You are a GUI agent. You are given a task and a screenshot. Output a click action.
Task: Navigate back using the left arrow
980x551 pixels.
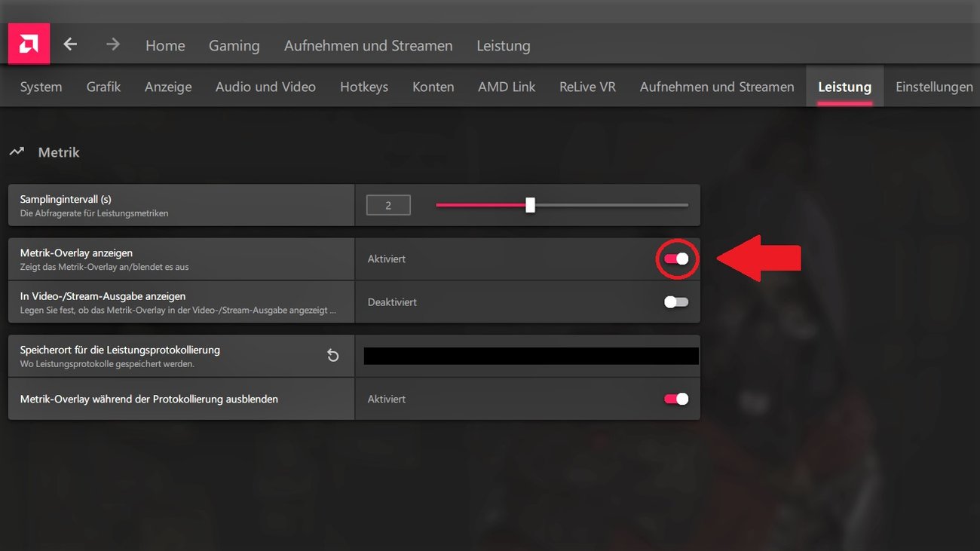click(70, 44)
